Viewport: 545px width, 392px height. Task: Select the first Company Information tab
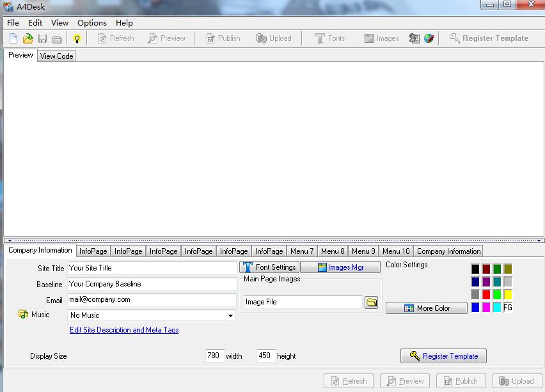[40, 250]
